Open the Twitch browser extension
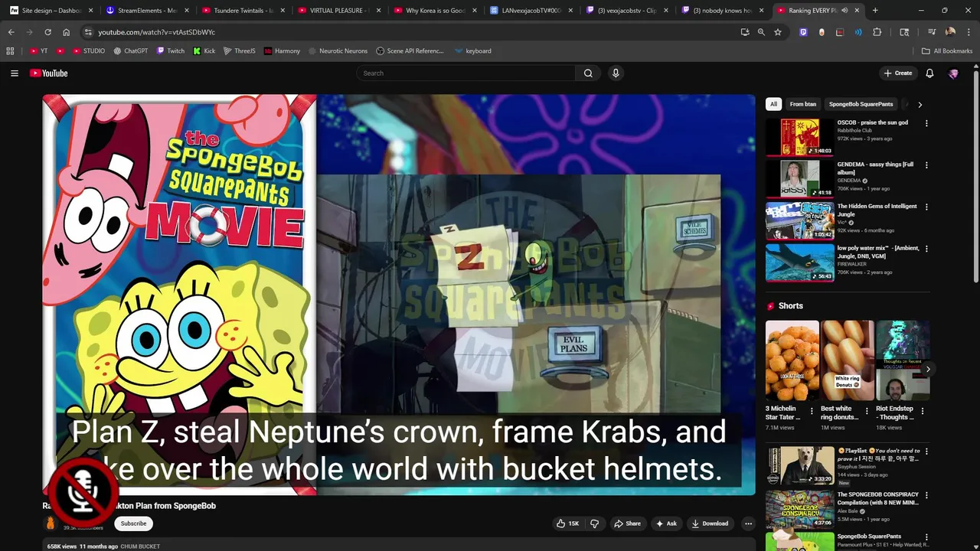The width and height of the screenshot is (980, 551). tap(802, 32)
